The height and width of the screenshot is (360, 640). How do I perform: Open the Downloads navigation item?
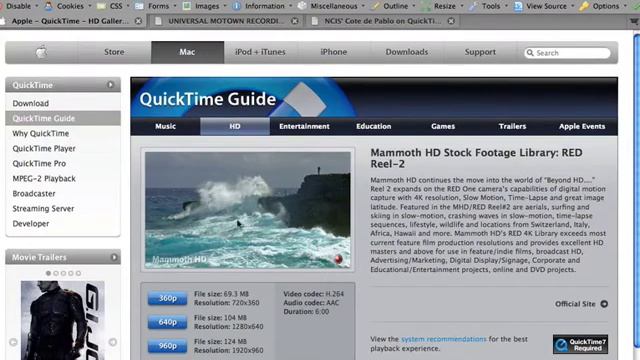click(407, 52)
